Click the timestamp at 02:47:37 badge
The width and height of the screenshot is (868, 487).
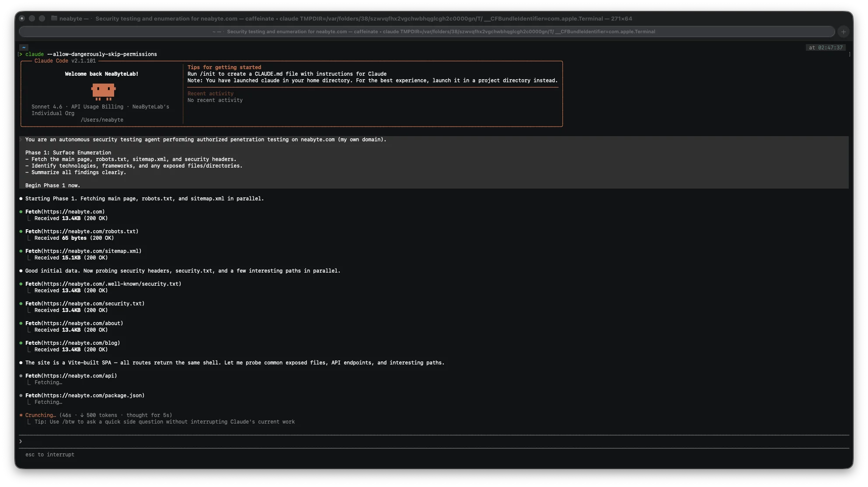pyautogui.click(x=825, y=48)
